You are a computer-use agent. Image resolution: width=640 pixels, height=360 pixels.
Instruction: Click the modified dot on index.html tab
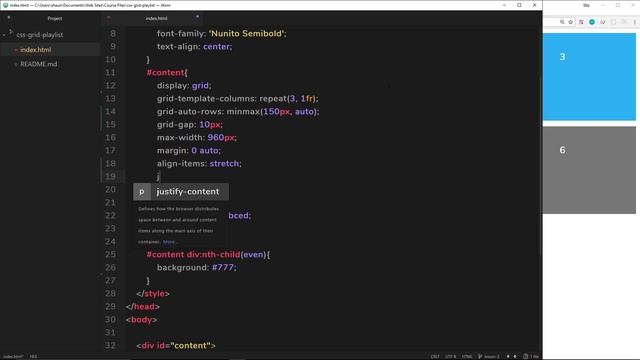198,17
